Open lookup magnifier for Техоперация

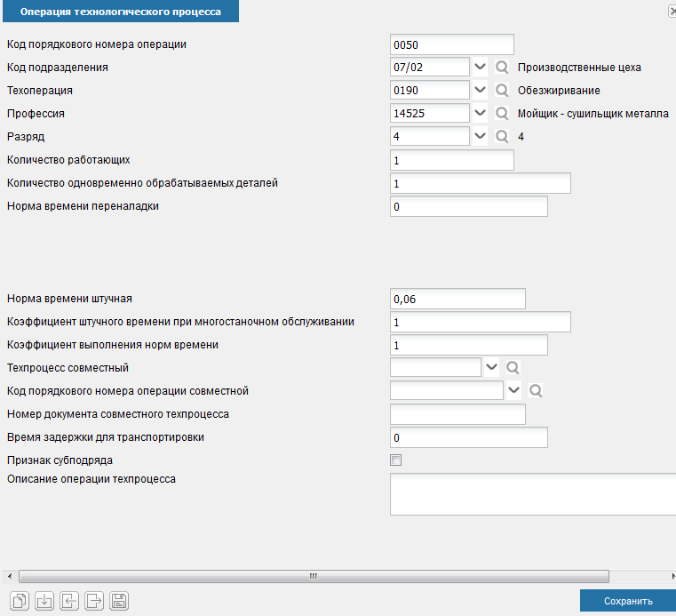click(x=502, y=90)
